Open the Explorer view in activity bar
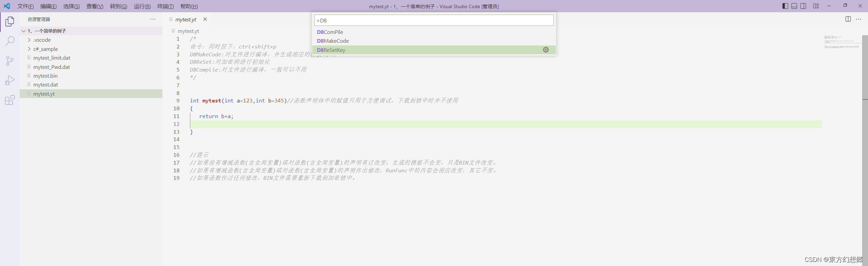This screenshot has height=266, width=868. (x=10, y=22)
